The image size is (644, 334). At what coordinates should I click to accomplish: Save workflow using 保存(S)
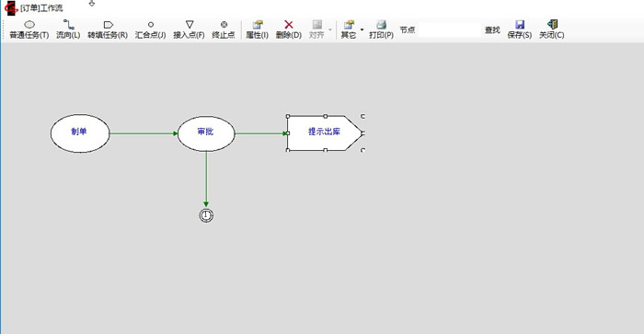520,30
